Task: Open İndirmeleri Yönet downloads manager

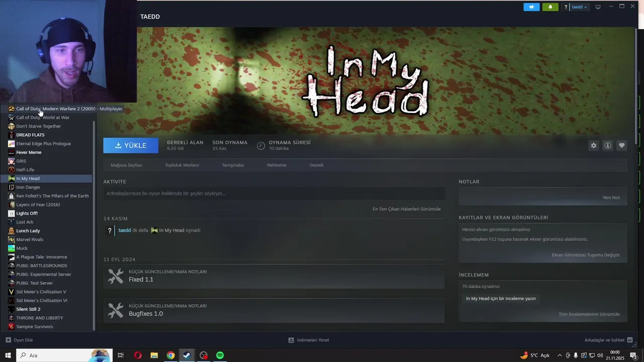Action: click(308, 340)
